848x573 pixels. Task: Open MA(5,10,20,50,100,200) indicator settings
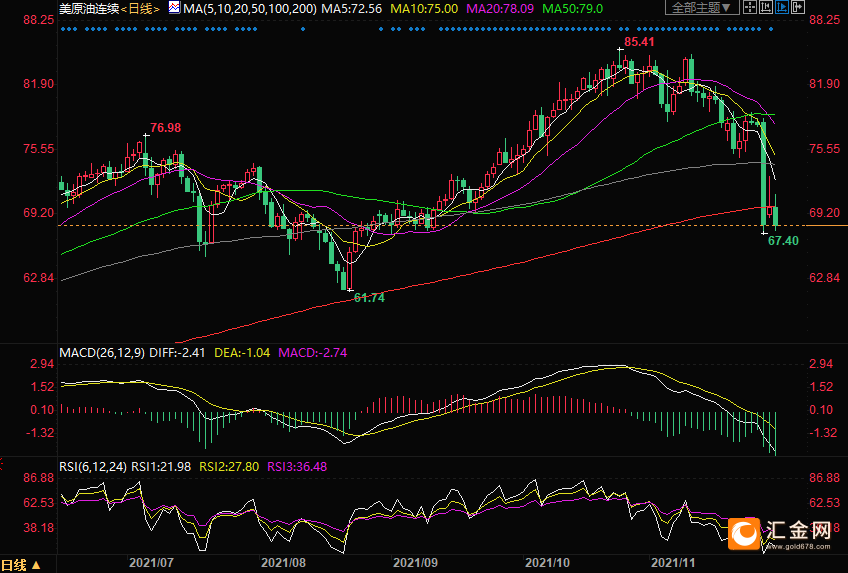click(250, 9)
